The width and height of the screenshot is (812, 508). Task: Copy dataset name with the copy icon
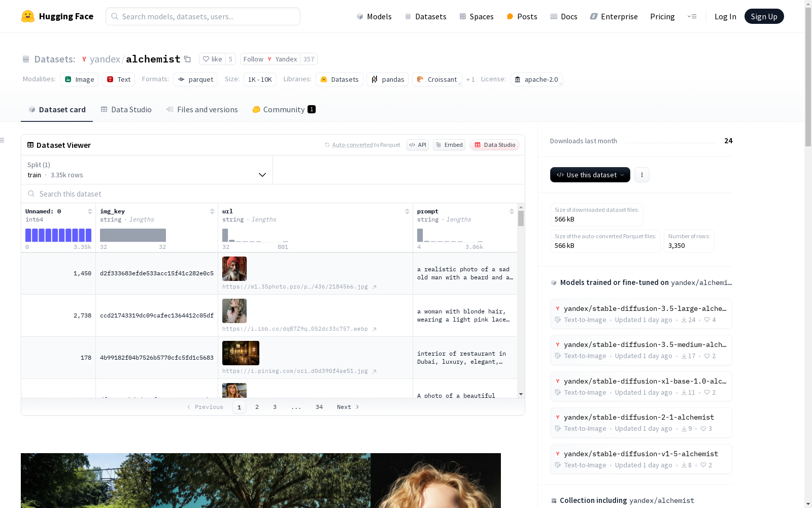[x=187, y=59]
